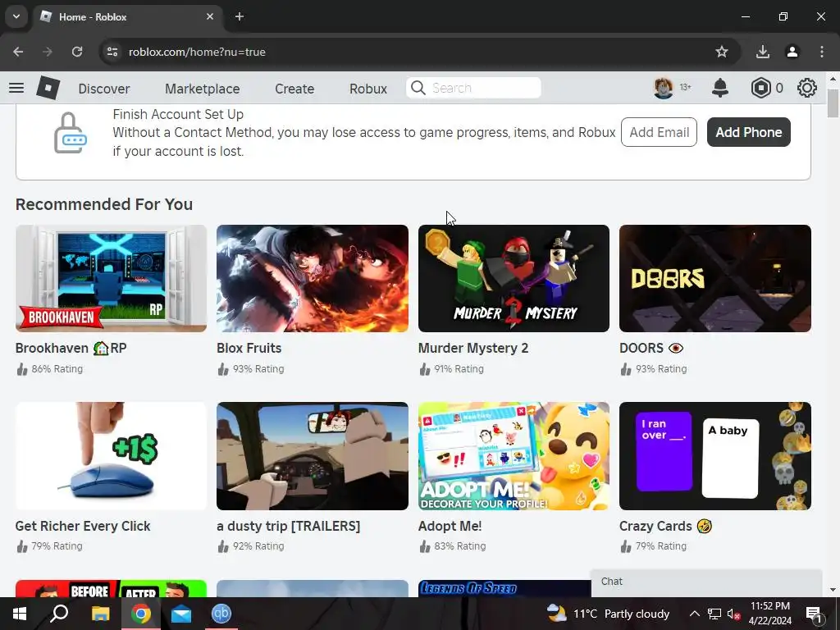Open Windows taskbar search
Viewport: 840px width, 630px height.
pos(59,614)
